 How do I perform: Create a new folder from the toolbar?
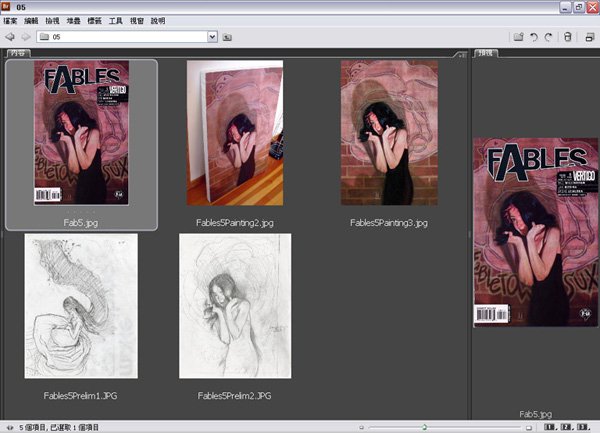pos(518,37)
